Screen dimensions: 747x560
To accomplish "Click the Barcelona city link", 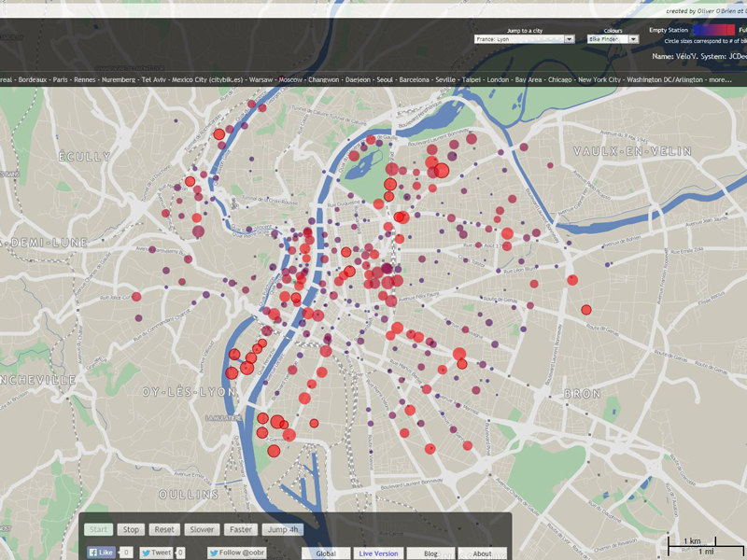I will point(414,79).
